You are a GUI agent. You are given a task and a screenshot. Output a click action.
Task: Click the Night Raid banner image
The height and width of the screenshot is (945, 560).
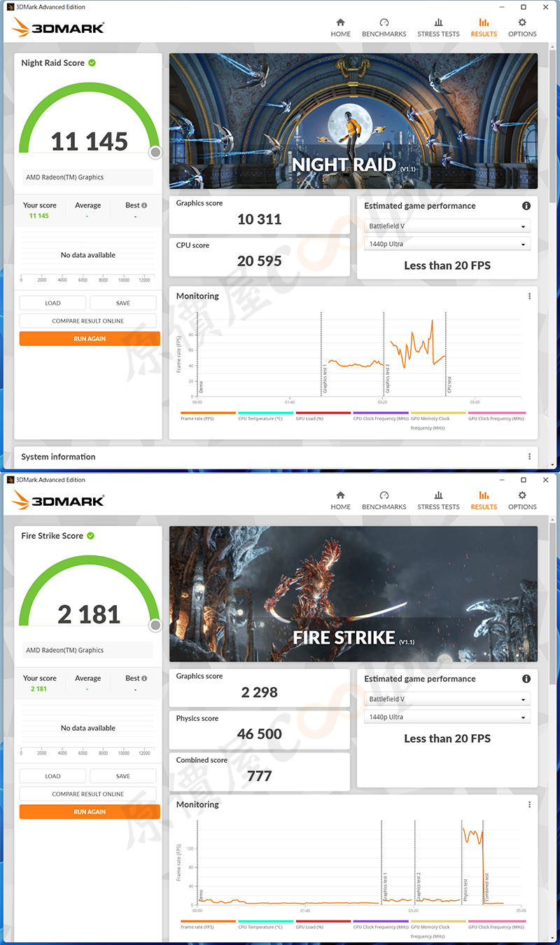(353, 121)
